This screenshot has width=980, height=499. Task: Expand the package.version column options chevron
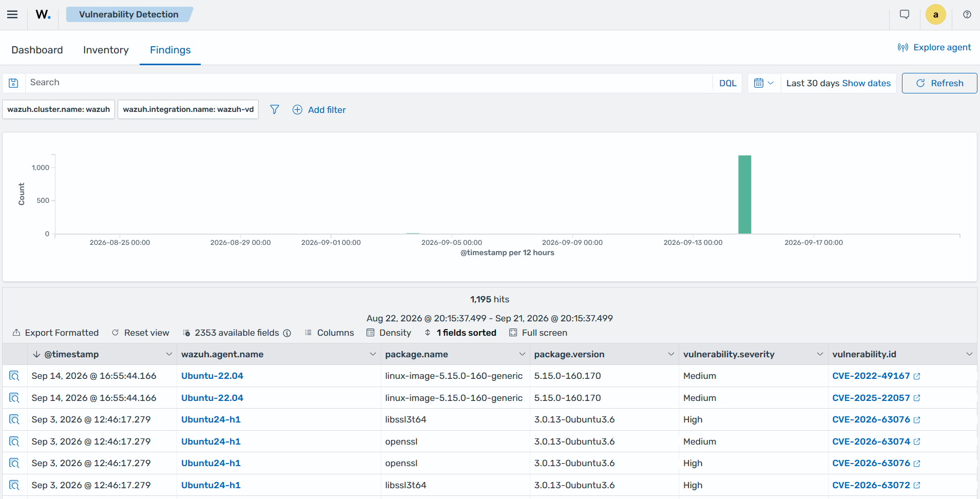[671, 354]
